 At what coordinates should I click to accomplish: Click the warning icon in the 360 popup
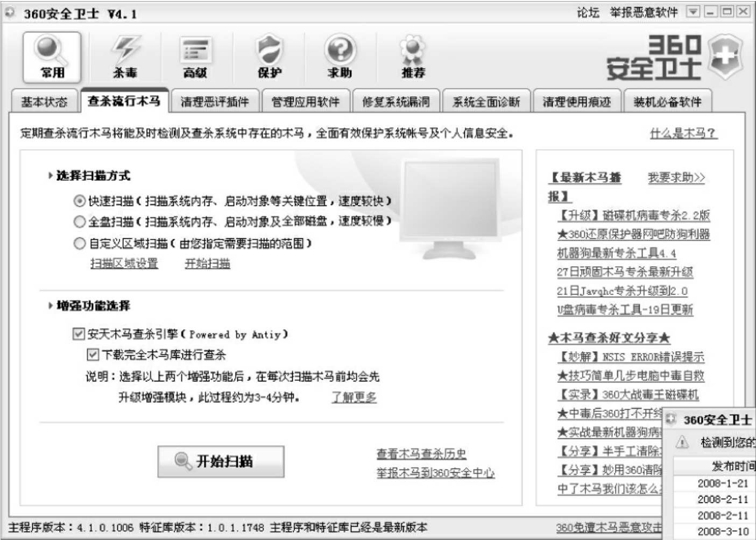tap(682, 442)
